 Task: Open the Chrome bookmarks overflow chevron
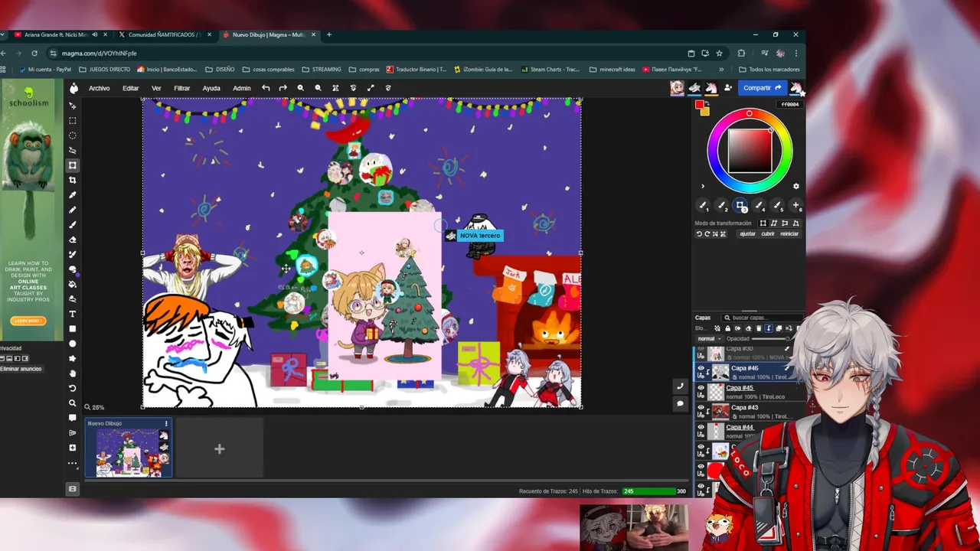point(721,69)
